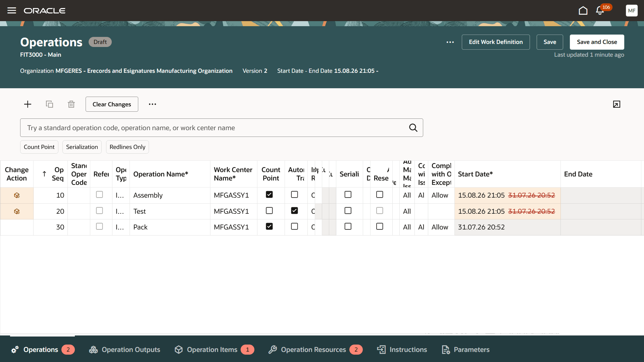644x362 pixels.
Task: Click the search magnifier icon
Action: click(413, 128)
